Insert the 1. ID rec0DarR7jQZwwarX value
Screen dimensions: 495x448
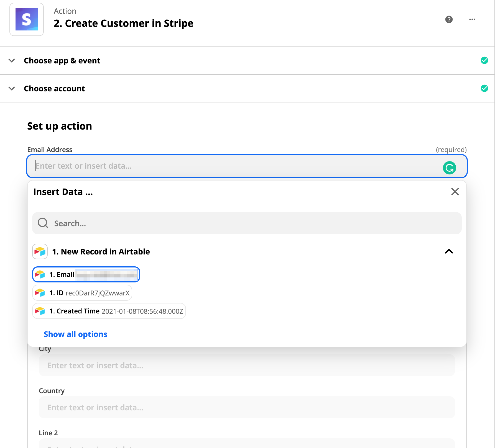point(82,293)
